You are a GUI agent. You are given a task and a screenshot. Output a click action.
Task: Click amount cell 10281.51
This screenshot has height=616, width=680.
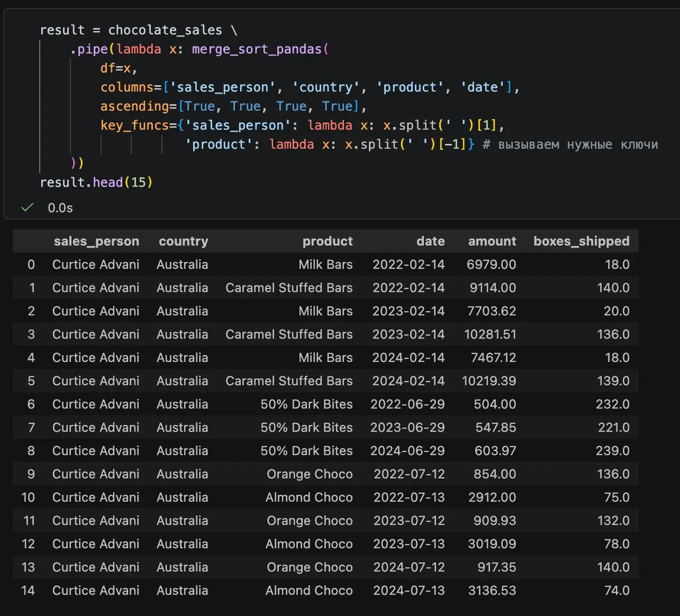click(x=490, y=334)
